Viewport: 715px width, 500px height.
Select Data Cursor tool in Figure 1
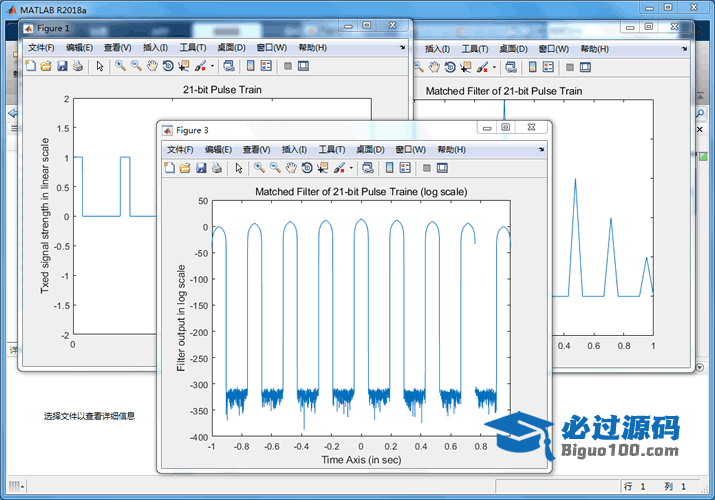point(184,66)
